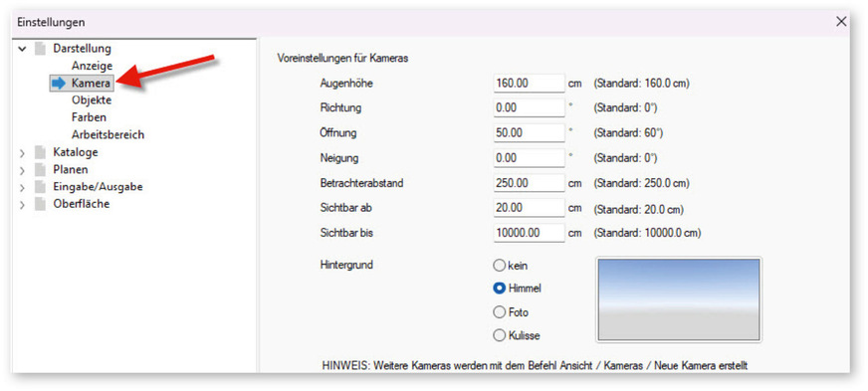Select the Planen category label
Viewport: 868px width, 391px height.
[x=71, y=169]
